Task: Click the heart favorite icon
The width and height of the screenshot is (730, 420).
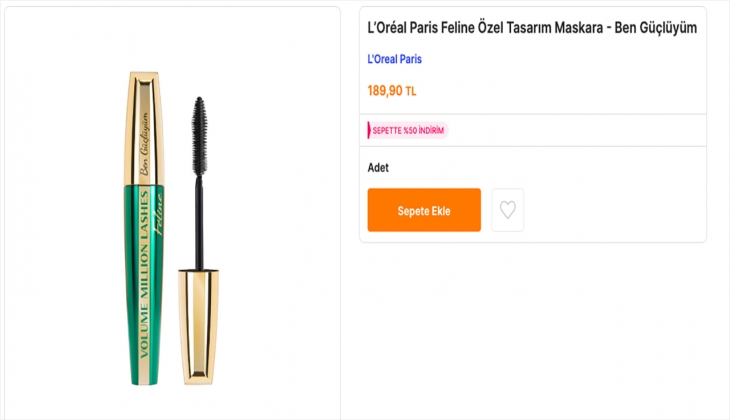Action: point(508,210)
